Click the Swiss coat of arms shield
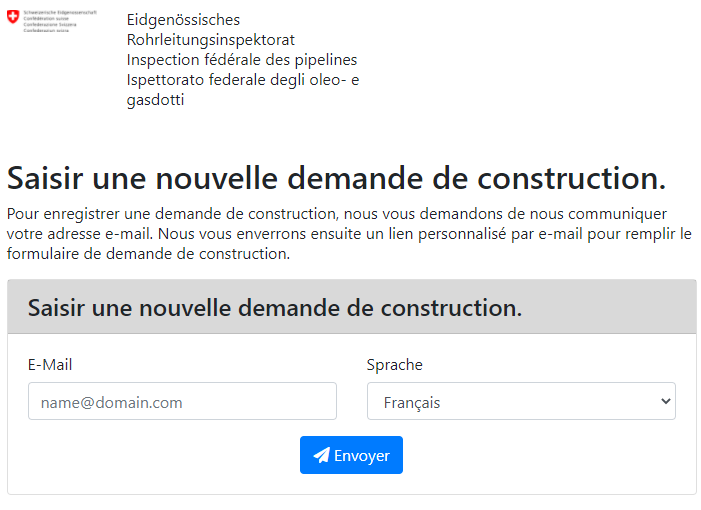Viewport: 701px width, 510px height. (13, 17)
